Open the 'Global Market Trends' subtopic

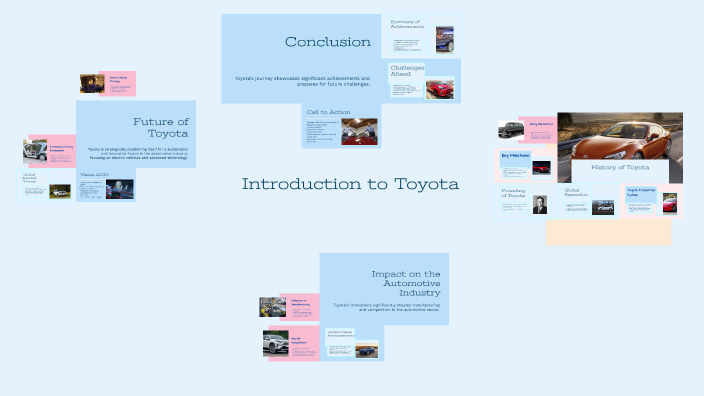click(x=30, y=178)
